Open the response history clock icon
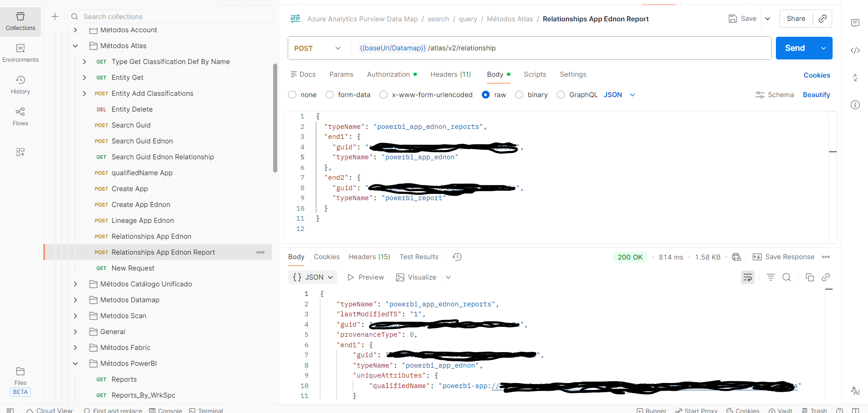Viewport: 868px width, 413px height. tap(457, 257)
